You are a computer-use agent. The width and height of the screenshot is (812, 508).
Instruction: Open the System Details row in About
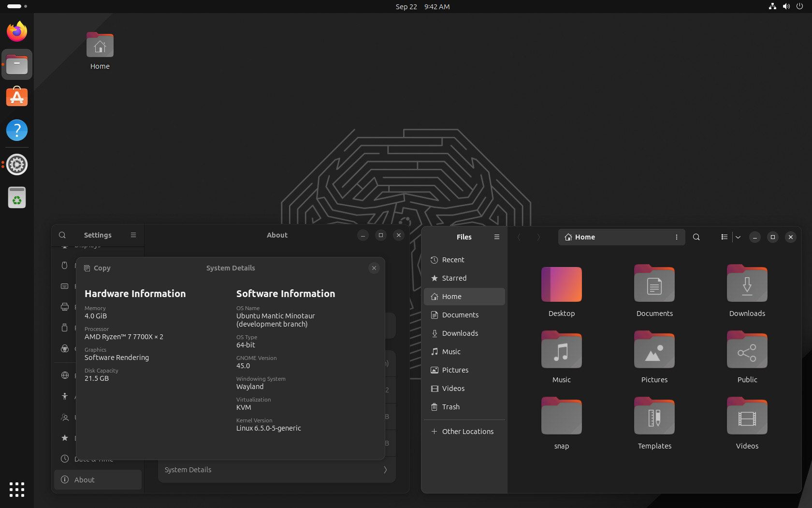(276, 470)
